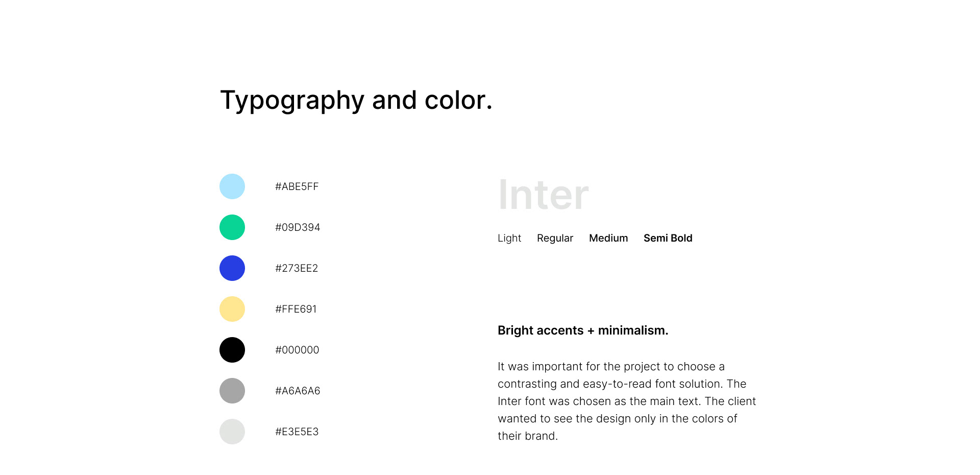This screenshot has height=475, width=980.
Task: Click the Medium font weight label
Action: (x=608, y=238)
